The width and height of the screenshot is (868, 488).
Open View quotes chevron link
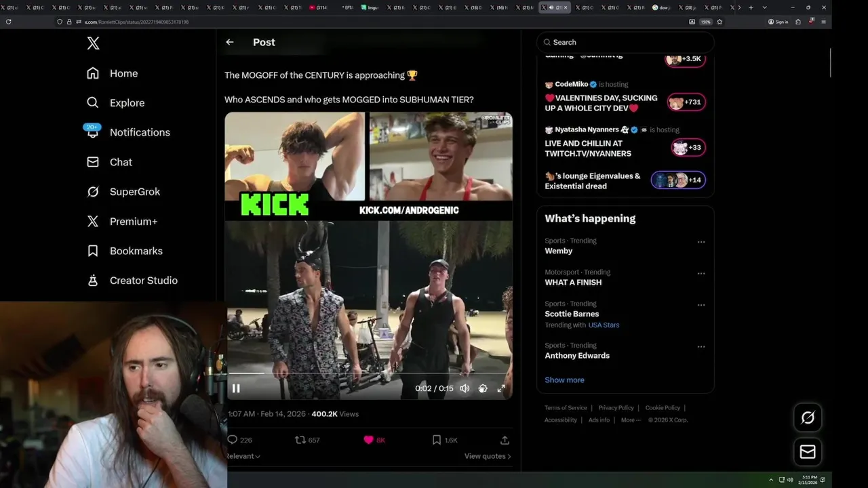tap(488, 456)
